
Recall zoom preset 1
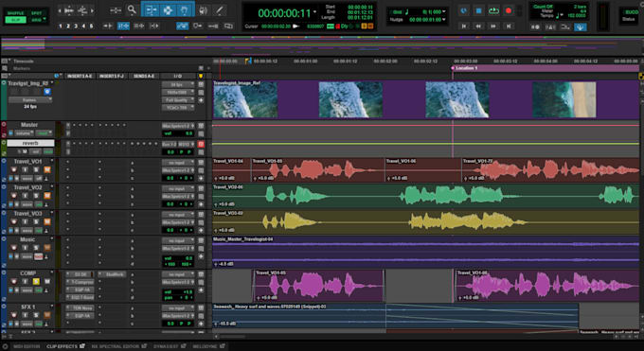[x=61, y=26]
